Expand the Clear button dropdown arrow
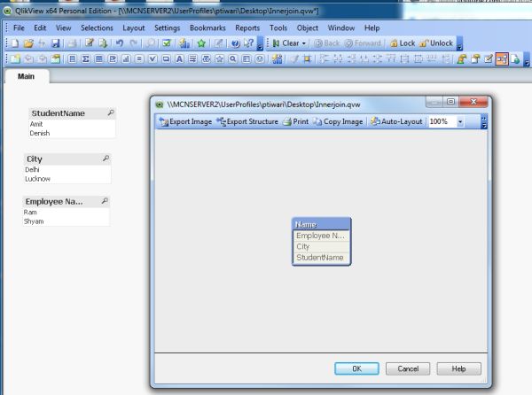This screenshot has width=532, height=395. click(303, 43)
